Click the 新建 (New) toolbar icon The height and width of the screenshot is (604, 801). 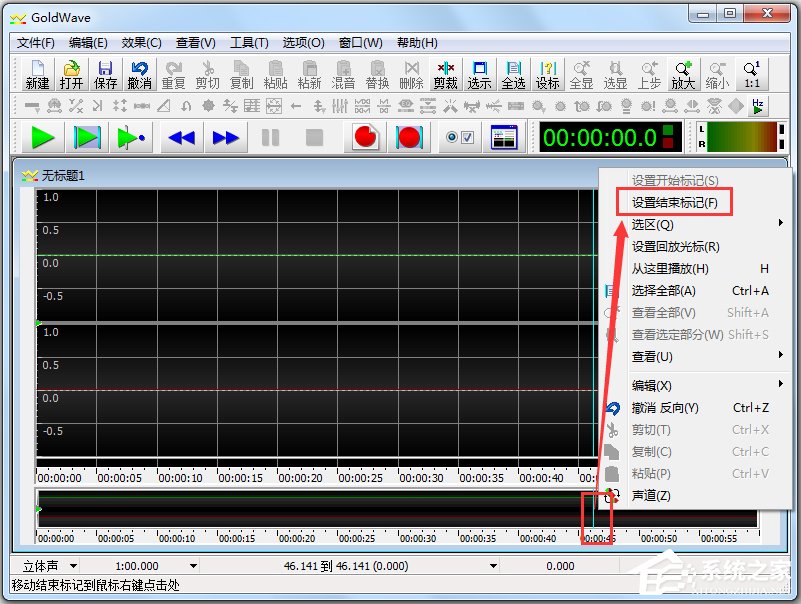click(x=37, y=75)
